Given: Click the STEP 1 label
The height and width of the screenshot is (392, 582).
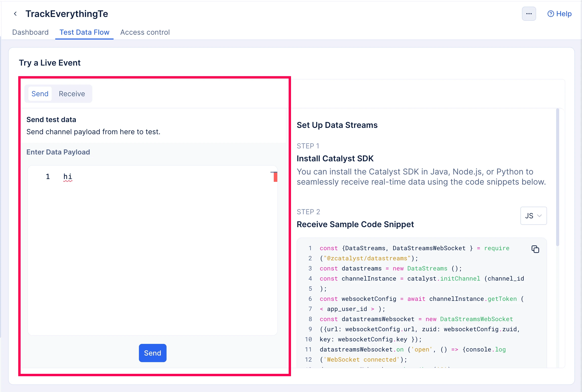Looking at the screenshot, I should tap(308, 146).
